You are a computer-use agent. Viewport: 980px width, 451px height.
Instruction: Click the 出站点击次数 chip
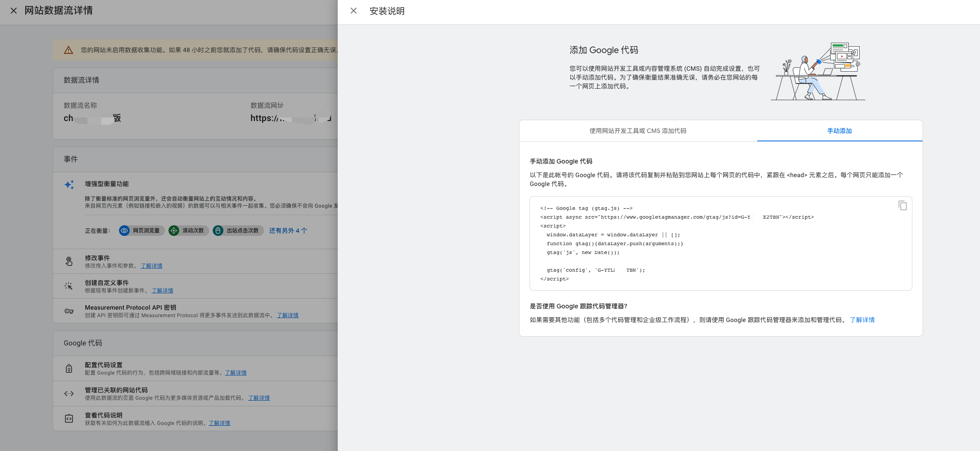[238, 231]
